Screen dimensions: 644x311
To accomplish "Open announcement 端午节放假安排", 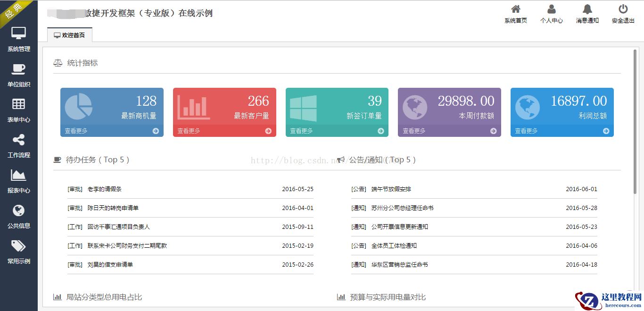I will 391,189.
